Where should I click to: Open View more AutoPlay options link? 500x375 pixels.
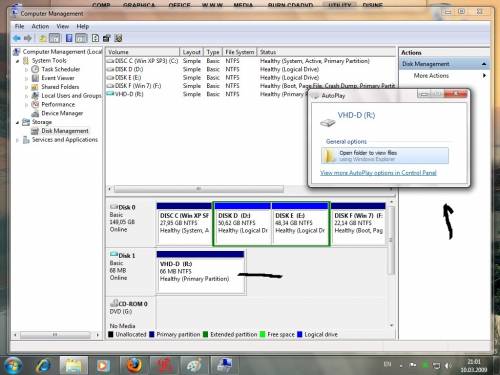point(378,173)
